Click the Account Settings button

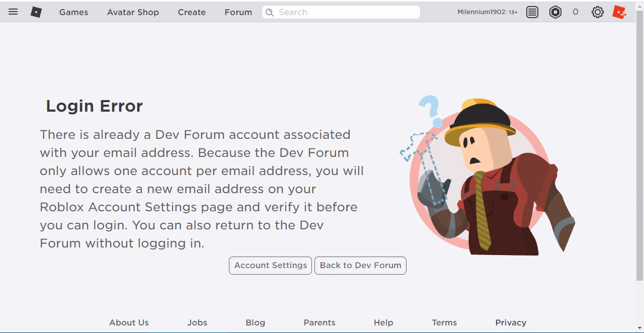coord(270,266)
